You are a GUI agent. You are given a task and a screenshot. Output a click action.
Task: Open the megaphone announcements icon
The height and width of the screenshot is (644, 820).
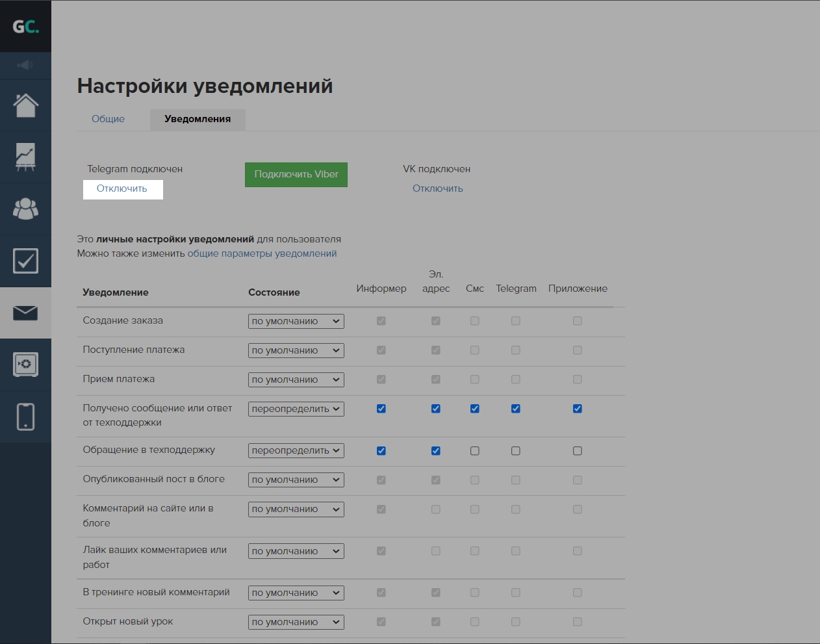point(25,65)
